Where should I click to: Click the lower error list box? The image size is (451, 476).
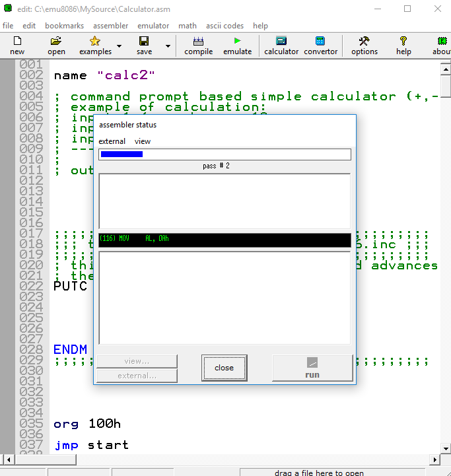225,298
